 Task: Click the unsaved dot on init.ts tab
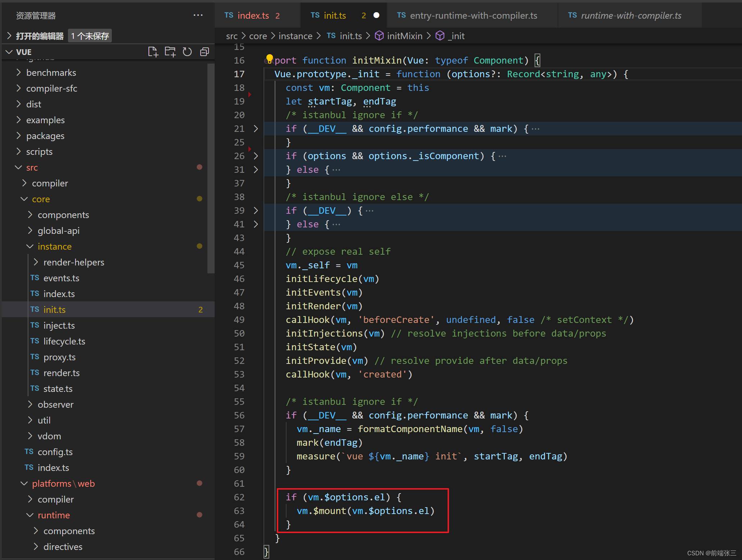pyautogui.click(x=376, y=15)
